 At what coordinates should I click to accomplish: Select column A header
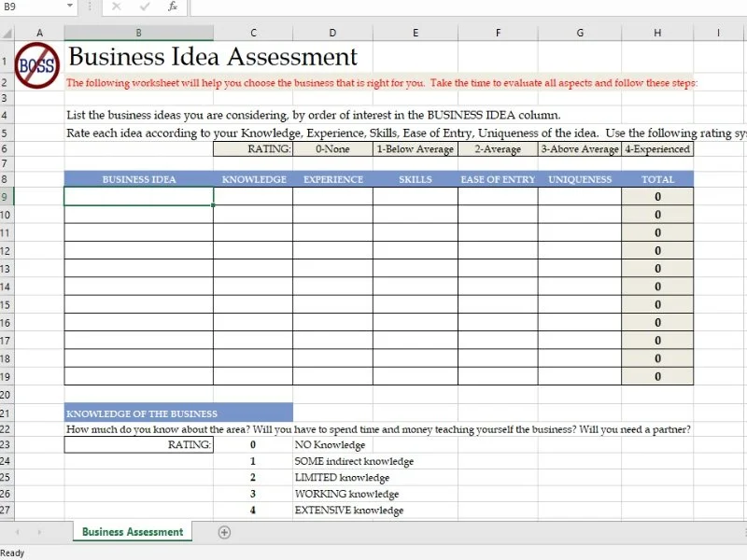[39, 33]
